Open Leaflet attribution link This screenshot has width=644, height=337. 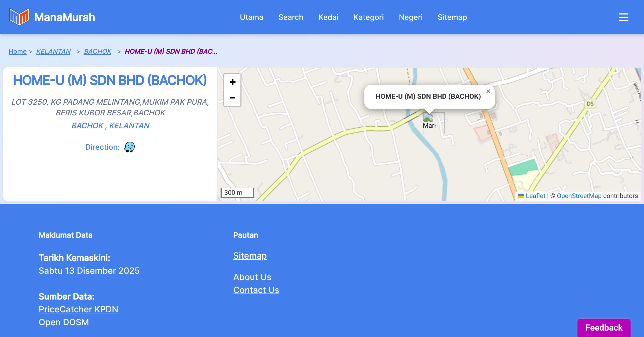point(535,196)
